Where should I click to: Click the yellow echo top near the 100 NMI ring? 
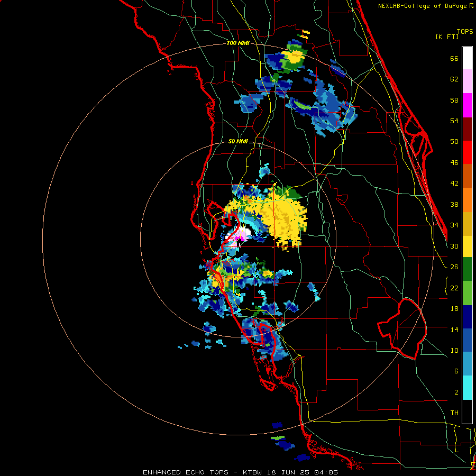(x=293, y=57)
